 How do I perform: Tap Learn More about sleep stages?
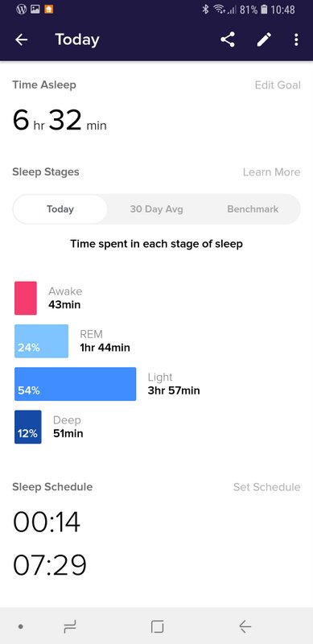pyautogui.click(x=271, y=171)
